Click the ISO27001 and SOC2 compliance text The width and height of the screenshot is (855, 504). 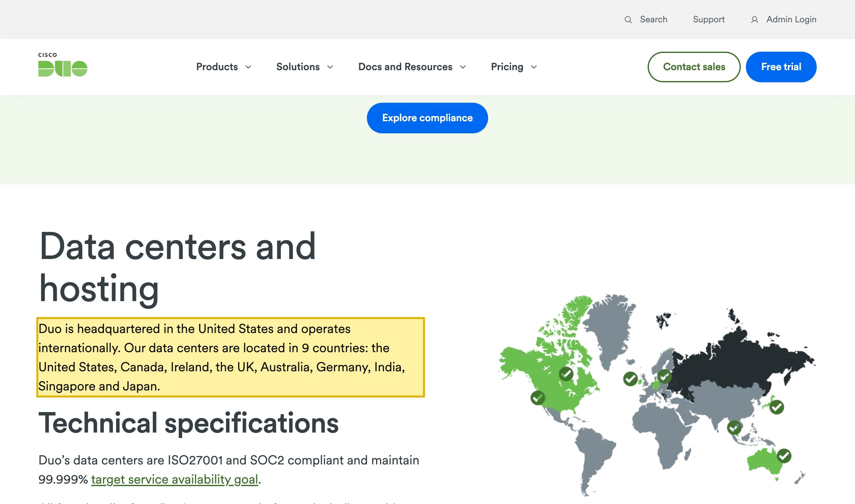[x=228, y=470]
